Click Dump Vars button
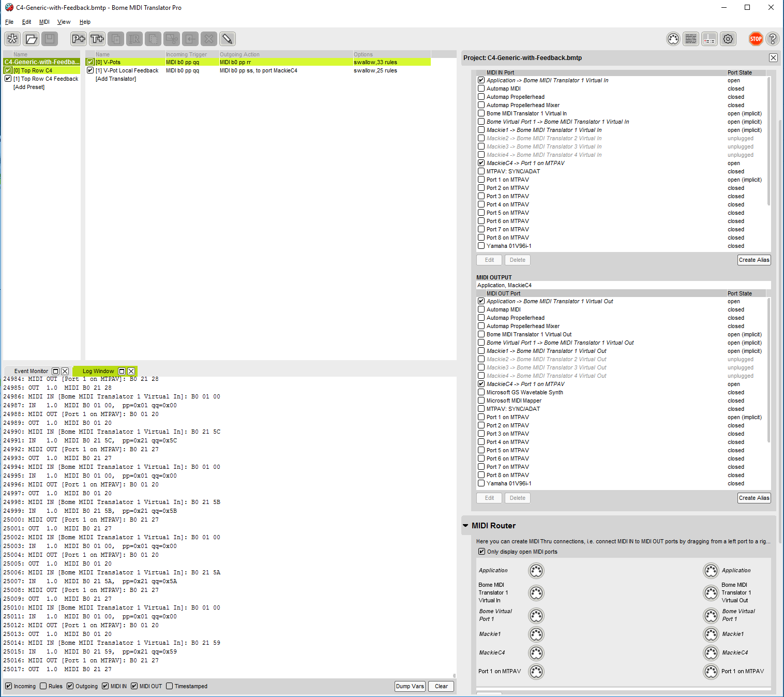Screen dimensions: 784x697 click(410, 686)
